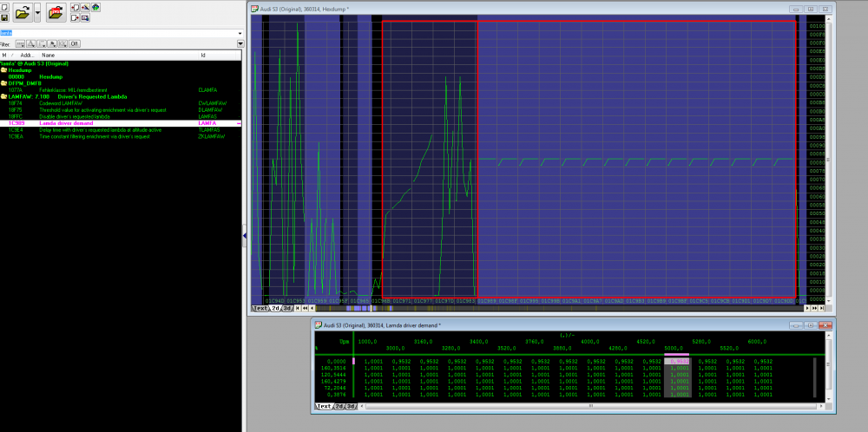
Task: Switch Lamda driver demand window to 3d tab
Action: click(x=351, y=407)
